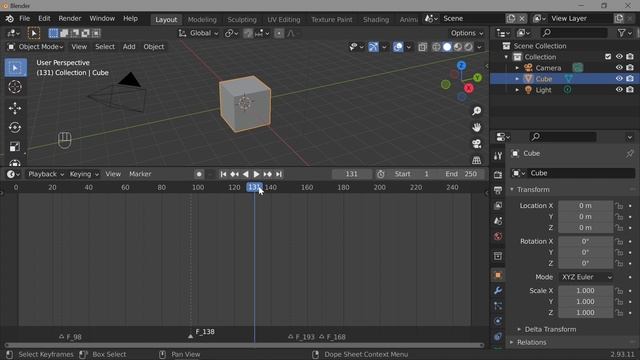Select the Light object in outliner
The width and height of the screenshot is (640, 360).
pos(543,90)
